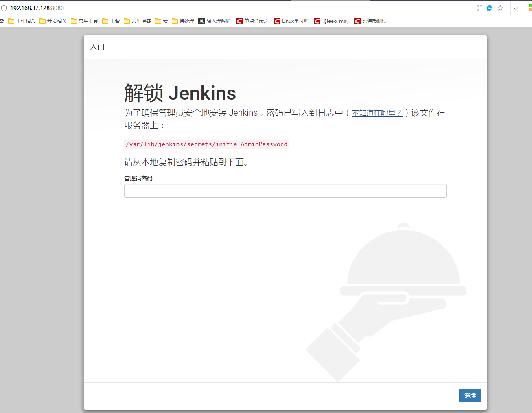Open the 深入理解跨 bookmark
The image size is (532, 413).
tap(215, 21)
